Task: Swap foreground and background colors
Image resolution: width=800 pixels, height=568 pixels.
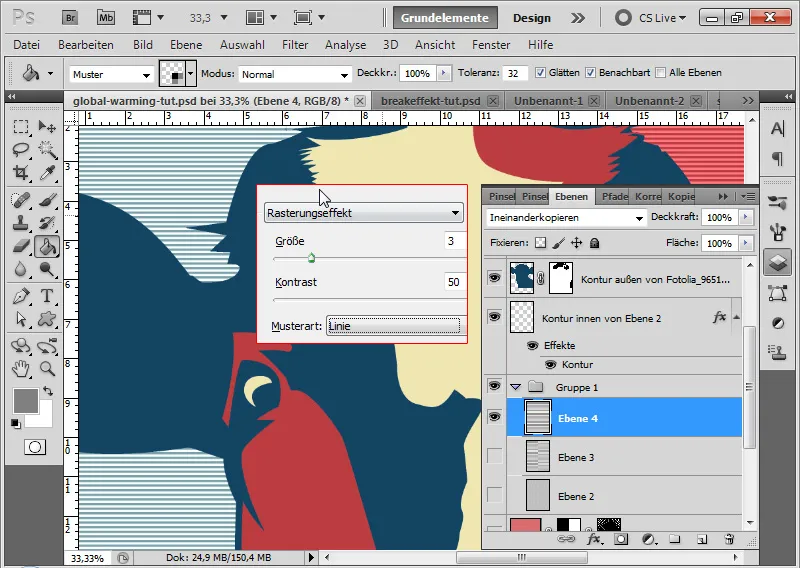Action: coord(48,391)
